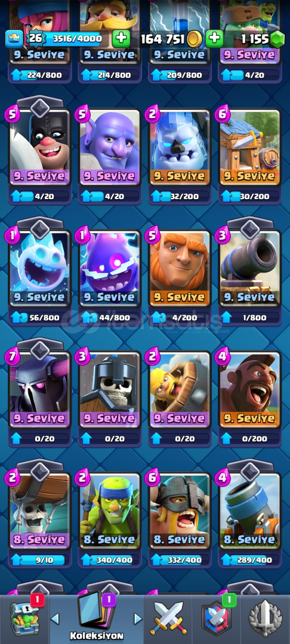The height and width of the screenshot is (644, 290).
Task: Open the events laurel sword tab
Action: tap(266, 620)
